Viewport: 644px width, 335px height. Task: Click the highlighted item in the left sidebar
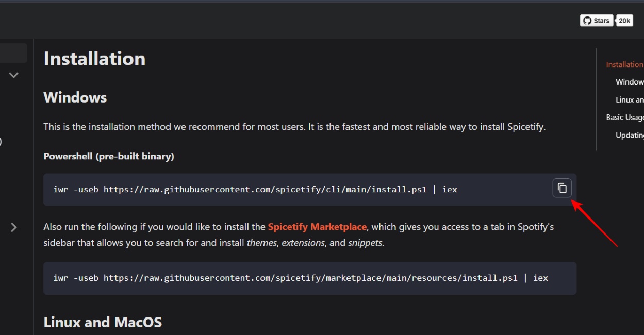[13, 53]
